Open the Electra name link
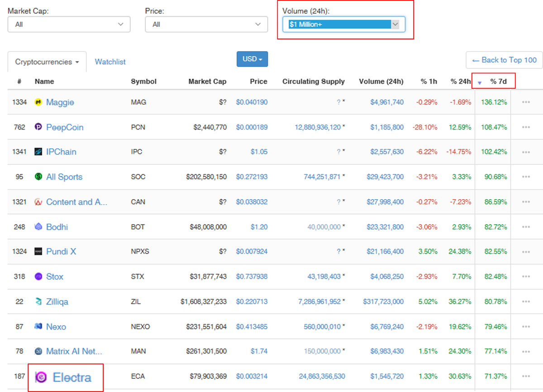Image resolution: width=543 pixels, height=392 pixels. pyautogui.click(x=72, y=377)
